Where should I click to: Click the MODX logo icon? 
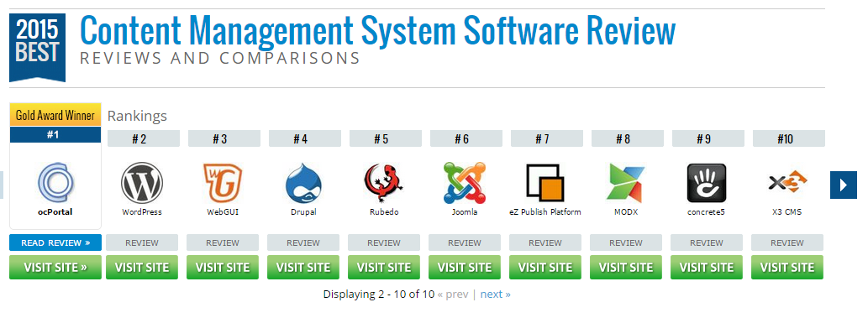tap(626, 183)
